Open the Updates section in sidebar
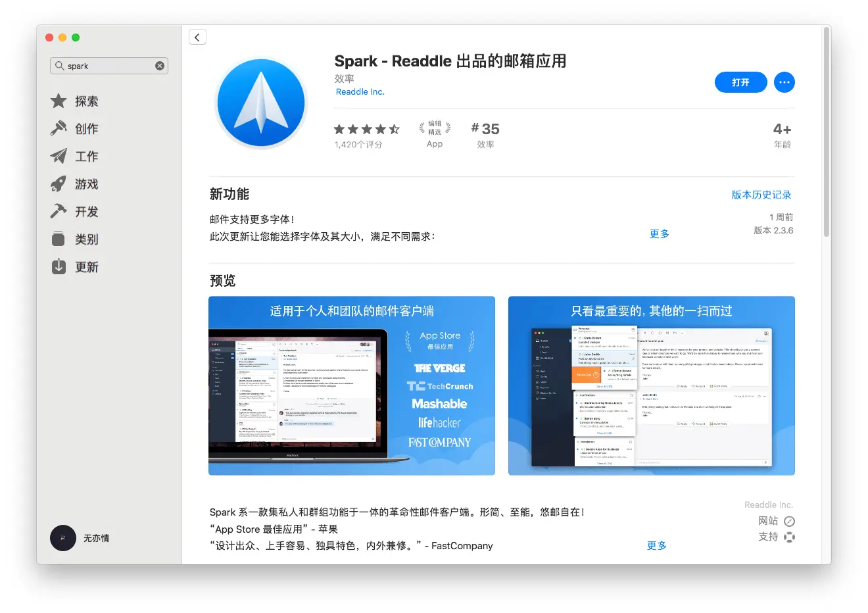 point(60,266)
